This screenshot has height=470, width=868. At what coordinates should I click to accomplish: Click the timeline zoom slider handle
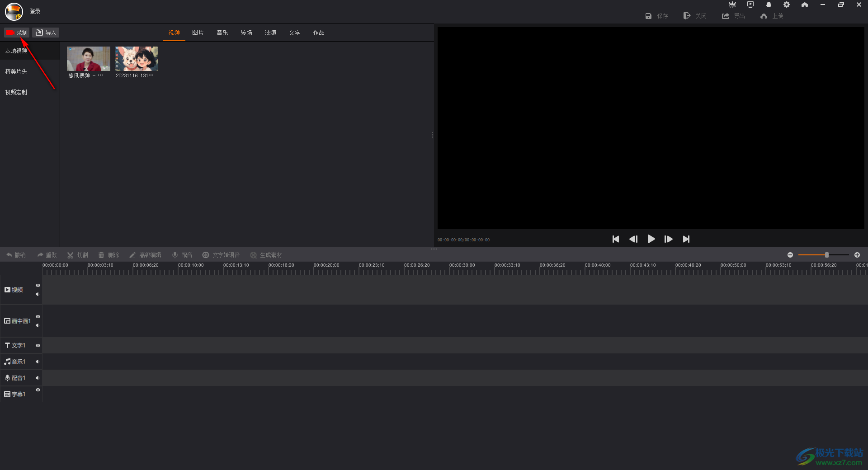tap(827, 255)
